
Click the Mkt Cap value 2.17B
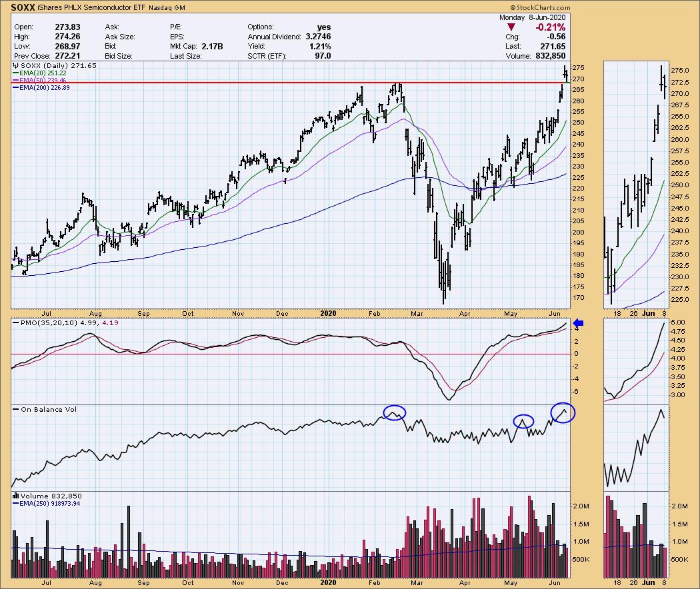click(212, 47)
